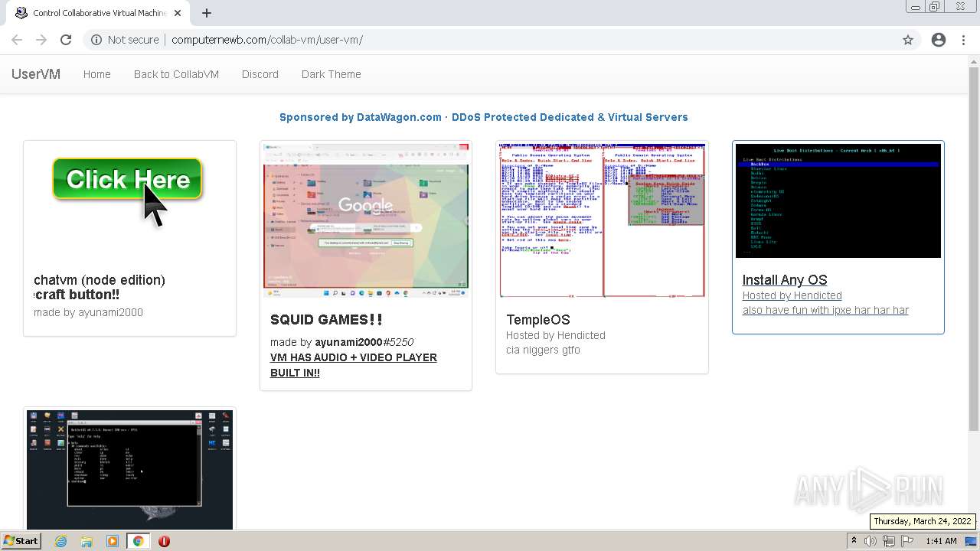Open the Install Any OS link
This screenshot has height=551, width=980.
coord(785,280)
